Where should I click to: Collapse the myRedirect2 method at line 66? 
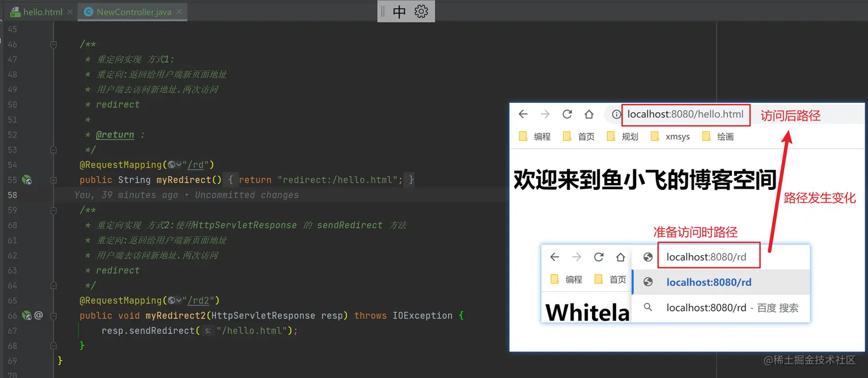[53, 315]
